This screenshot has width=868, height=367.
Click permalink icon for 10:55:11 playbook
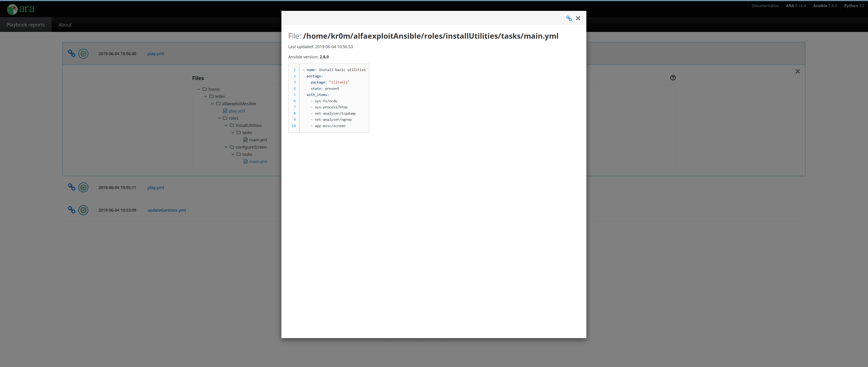pyautogui.click(x=71, y=187)
